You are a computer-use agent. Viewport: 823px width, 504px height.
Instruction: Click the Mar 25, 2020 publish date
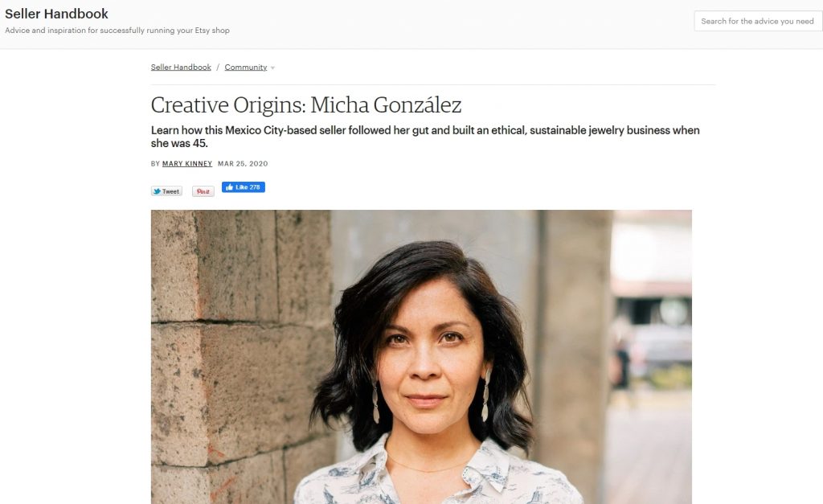click(x=243, y=164)
